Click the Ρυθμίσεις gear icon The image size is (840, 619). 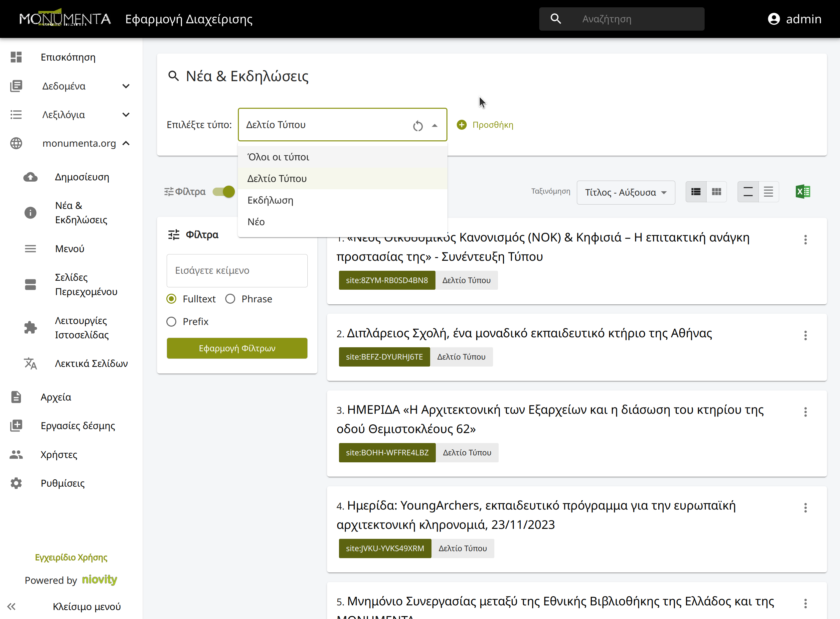[x=16, y=483]
